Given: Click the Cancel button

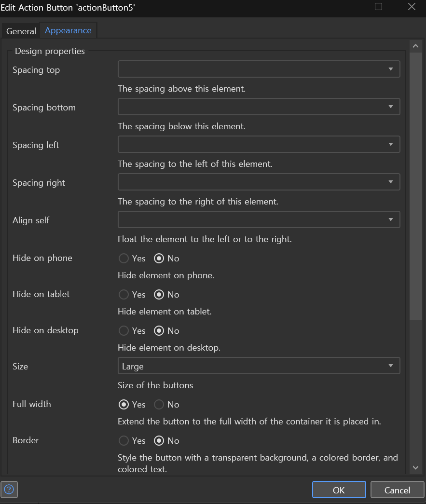Looking at the screenshot, I should click(397, 490).
